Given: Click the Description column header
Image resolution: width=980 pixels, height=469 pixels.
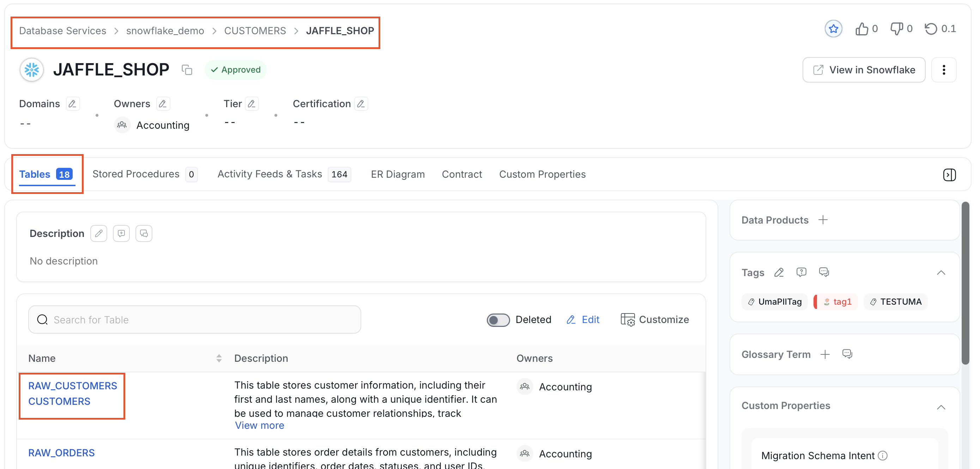Looking at the screenshot, I should 261,358.
